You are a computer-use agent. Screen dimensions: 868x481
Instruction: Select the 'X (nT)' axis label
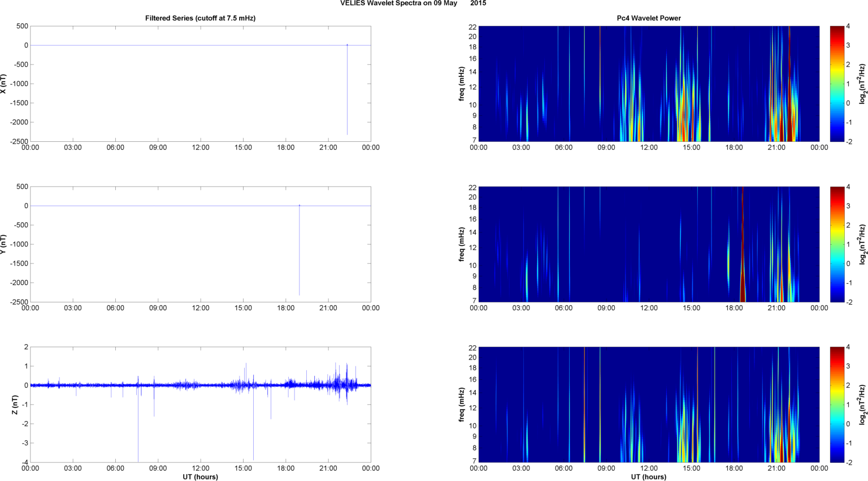click(3, 84)
